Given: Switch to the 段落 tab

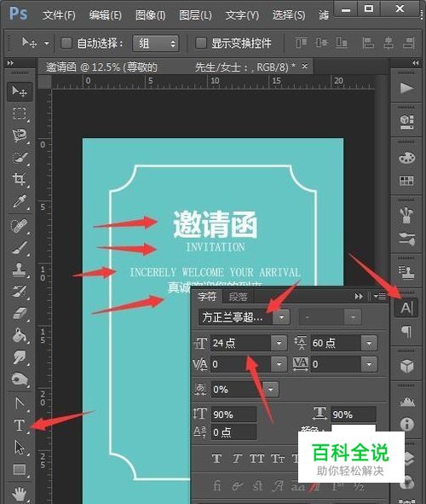Looking at the screenshot, I should [x=238, y=297].
